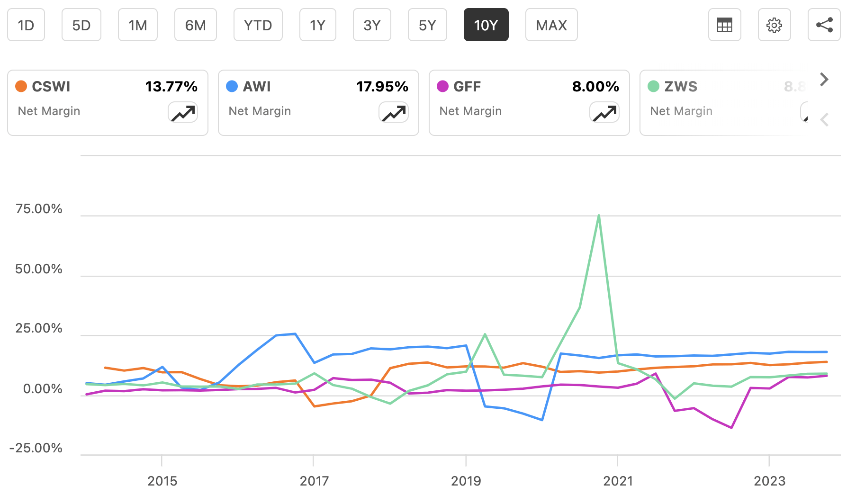Viewport: 865px width, 504px height.
Task: Open the chart settings gear icon
Action: pyautogui.click(x=774, y=25)
